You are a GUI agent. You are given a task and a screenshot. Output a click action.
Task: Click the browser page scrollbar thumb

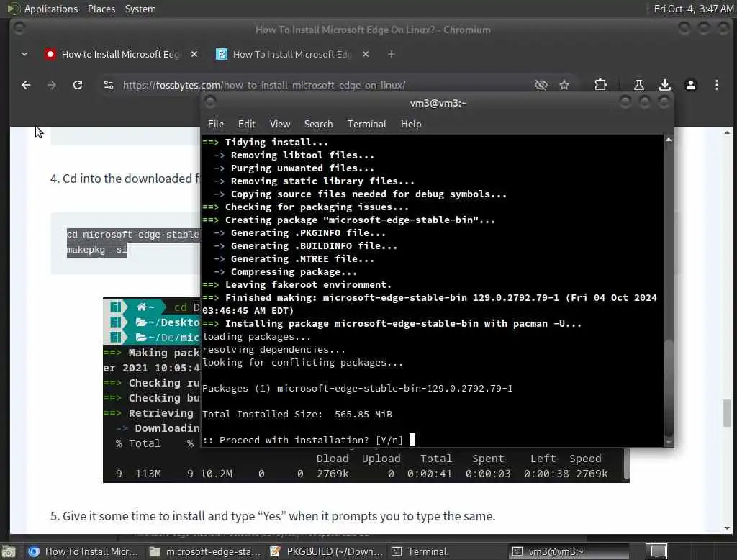tap(727, 413)
